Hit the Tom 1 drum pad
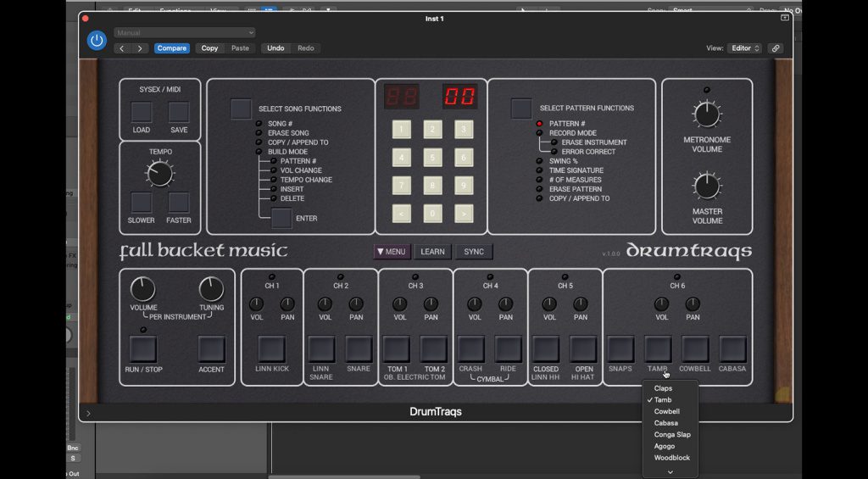The height and width of the screenshot is (479, 868). pyautogui.click(x=397, y=349)
